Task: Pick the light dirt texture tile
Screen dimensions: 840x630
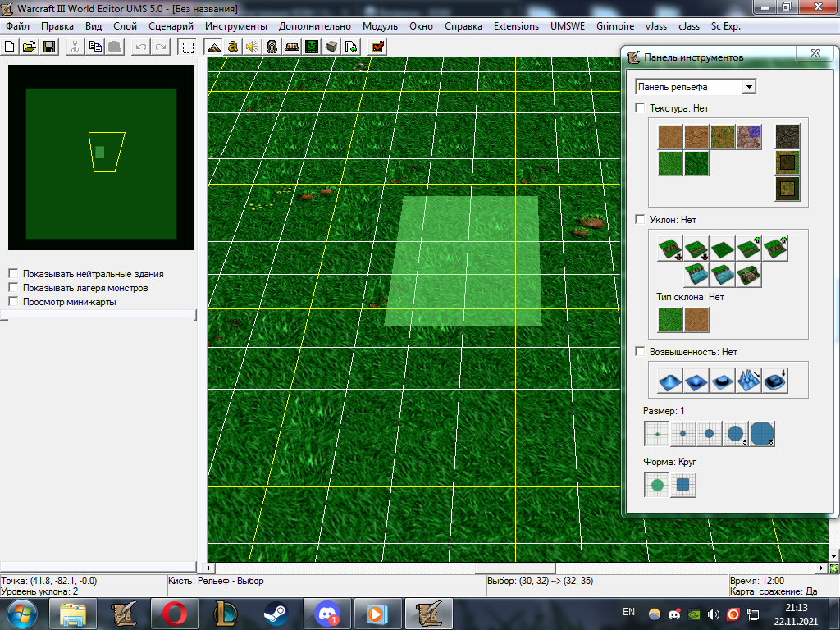Action: click(669, 137)
